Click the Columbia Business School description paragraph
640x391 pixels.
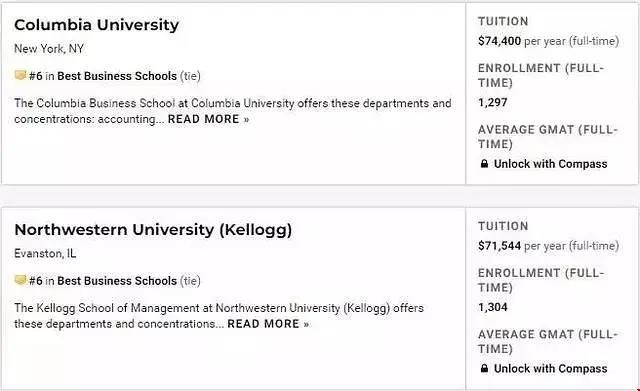pos(233,111)
